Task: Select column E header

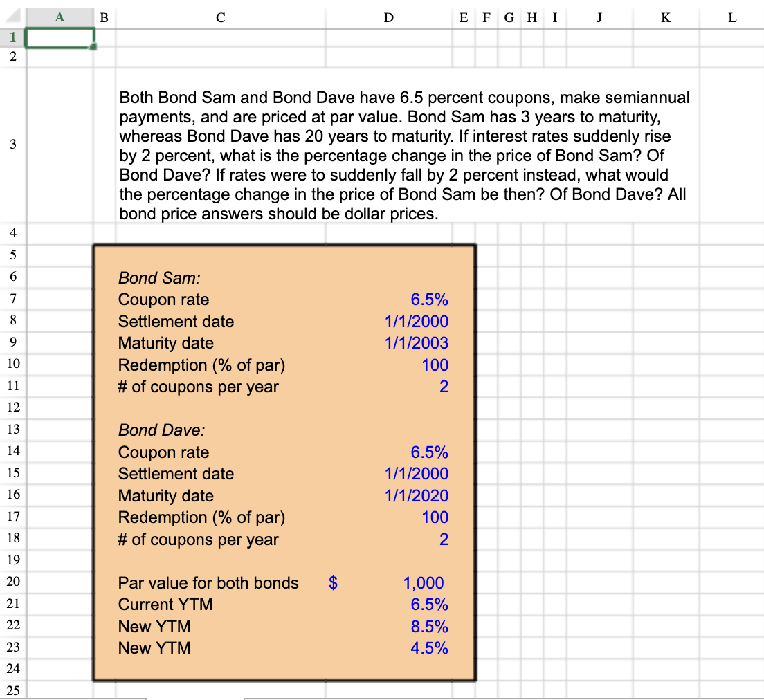Action: click(x=464, y=17)
